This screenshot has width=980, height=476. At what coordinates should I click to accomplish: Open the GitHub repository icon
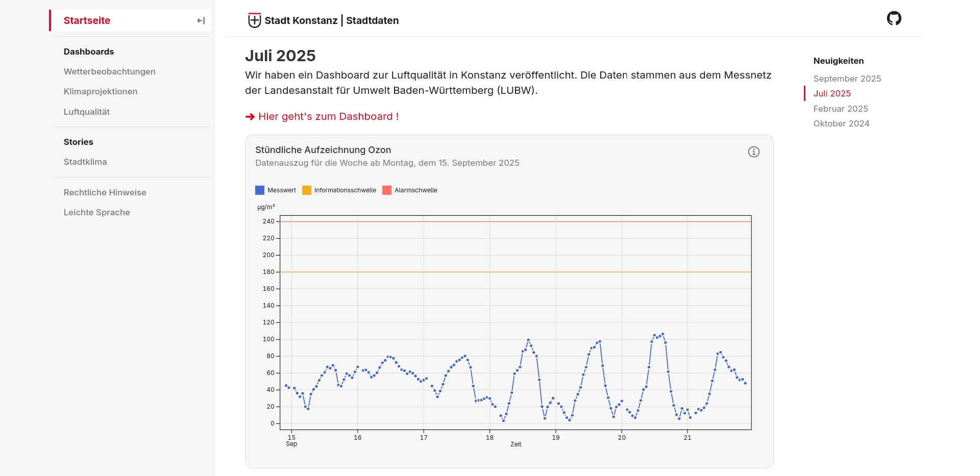894,19
